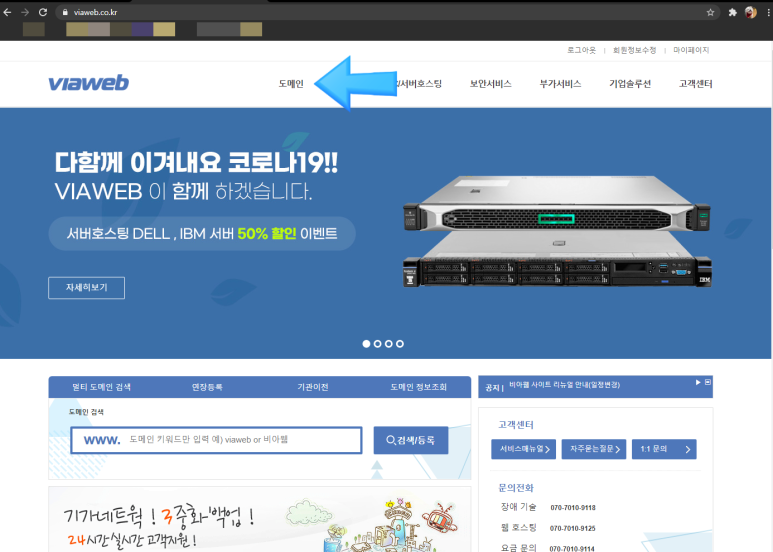This screenshot has width=773, height=552.
Task: Click the browser forward arrow
Action: tap(25, 12)
